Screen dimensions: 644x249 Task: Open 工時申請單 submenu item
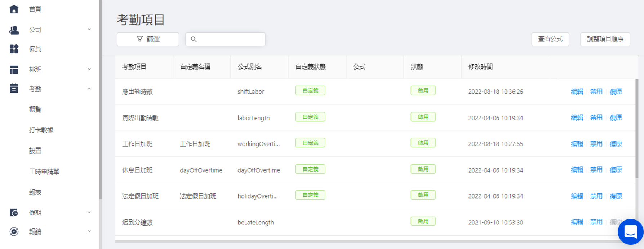coord(44,172)
